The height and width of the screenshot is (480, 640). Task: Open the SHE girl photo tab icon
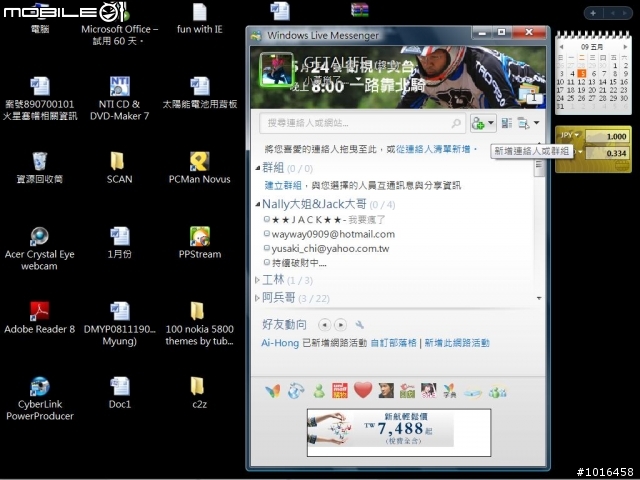[x=429, y=390]
